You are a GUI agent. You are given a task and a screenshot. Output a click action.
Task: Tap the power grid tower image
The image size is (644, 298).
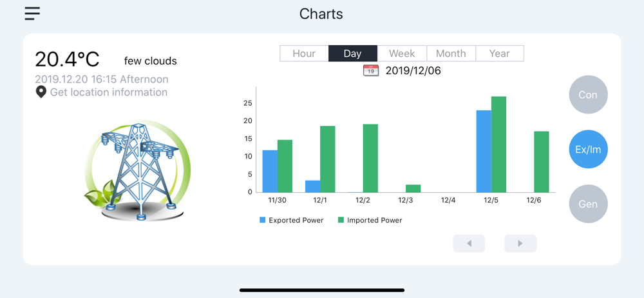coord(138,171)
